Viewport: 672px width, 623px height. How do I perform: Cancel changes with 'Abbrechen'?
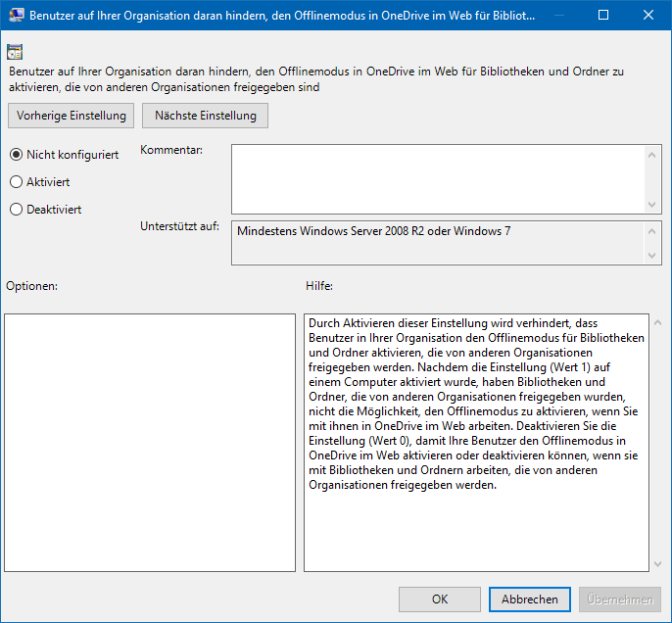pos(530,599)
